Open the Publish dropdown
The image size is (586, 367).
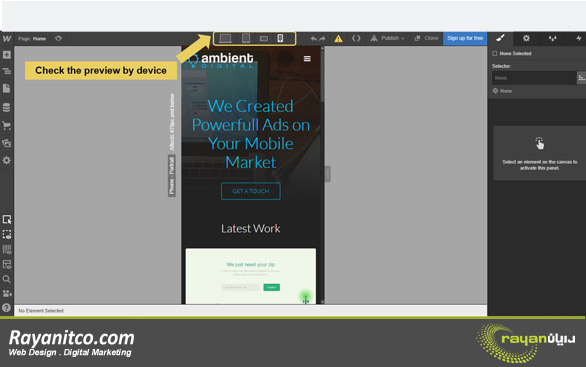[x=388, y=38]
